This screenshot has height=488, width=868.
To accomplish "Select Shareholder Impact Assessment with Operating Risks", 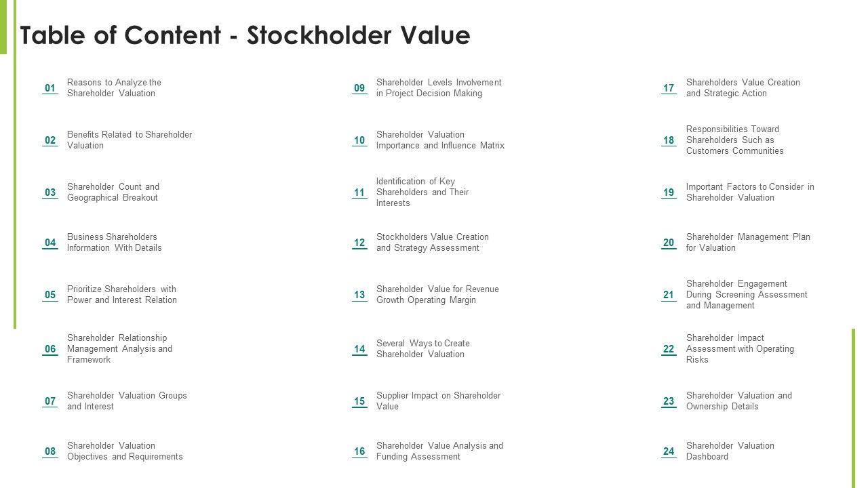I will [x=739, y=348].
